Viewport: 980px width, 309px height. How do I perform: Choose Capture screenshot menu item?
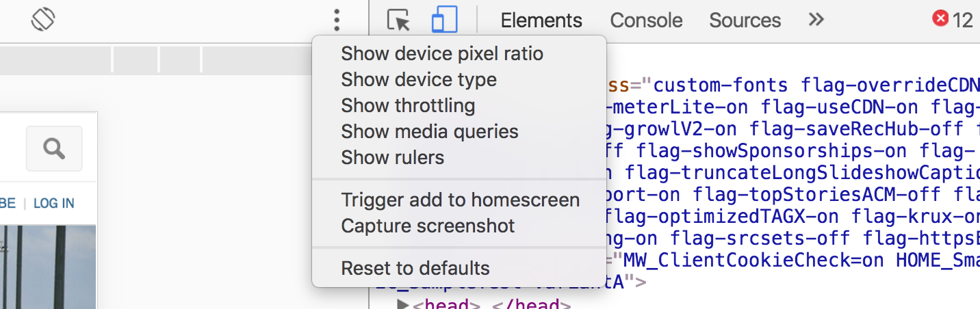[x=428, y=226]
